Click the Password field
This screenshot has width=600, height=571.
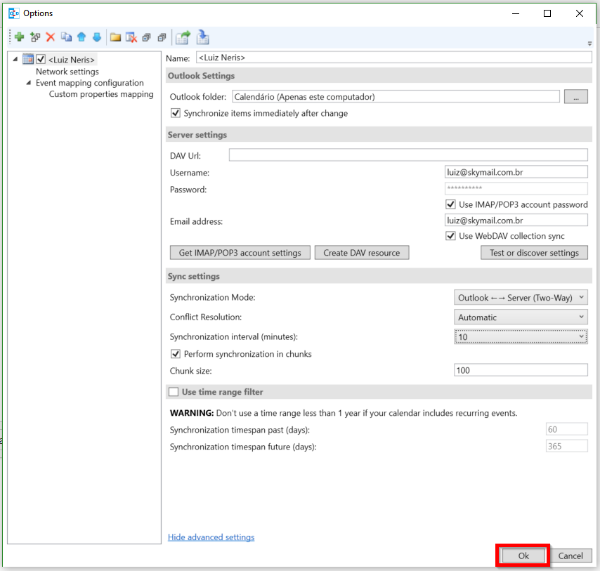[x=516, y=188]
